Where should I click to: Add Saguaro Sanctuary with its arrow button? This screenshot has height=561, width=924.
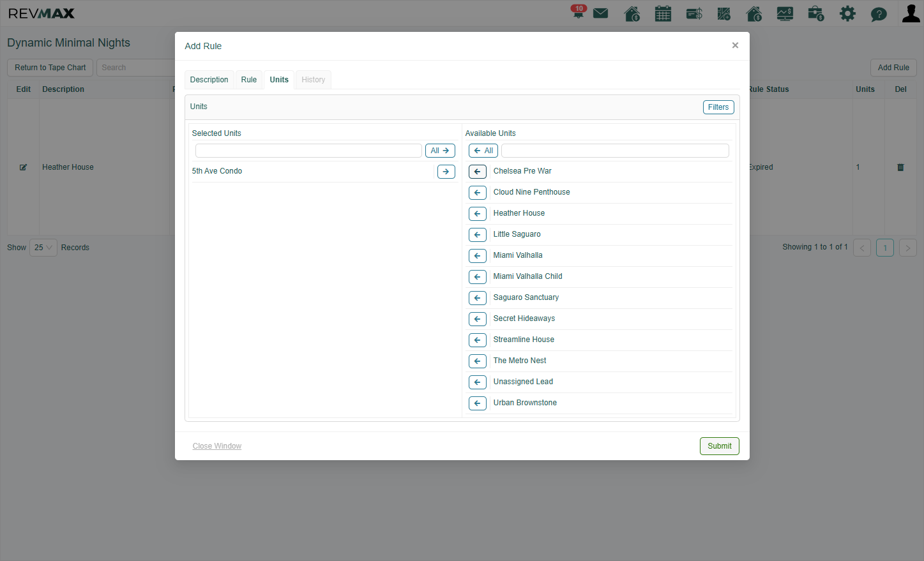tap(477, 297)
